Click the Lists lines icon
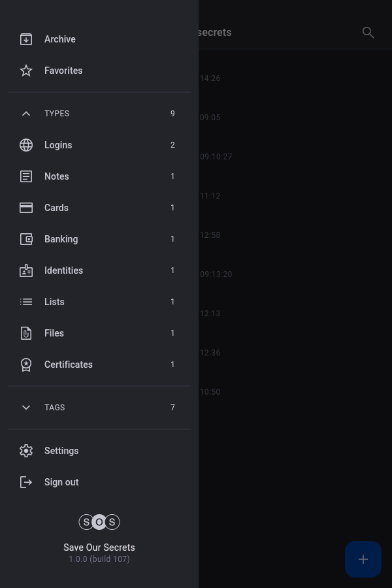392x588 pixels. click(26, 302)
